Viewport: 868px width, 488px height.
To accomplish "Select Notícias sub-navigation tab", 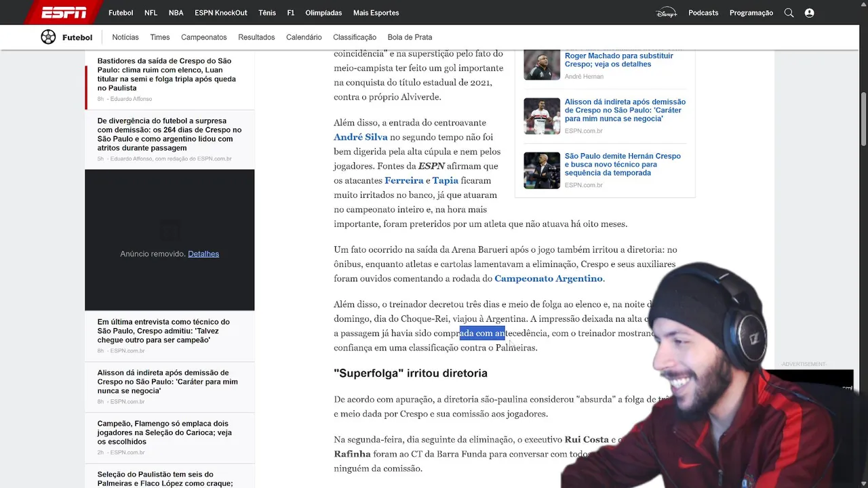I will (125, 37).
